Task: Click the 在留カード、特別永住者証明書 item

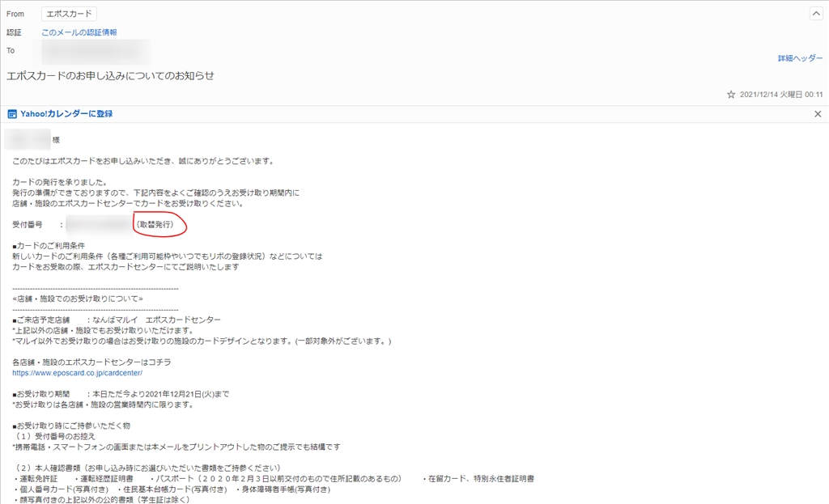Action: pos(481,479)
